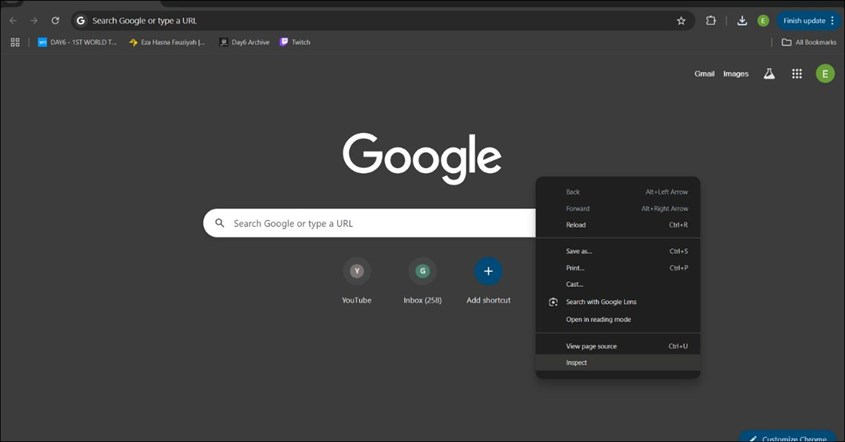Screen dimensions: 845x442
Task: Select Inspect in the context menu
Action: [x=618, y=362]
